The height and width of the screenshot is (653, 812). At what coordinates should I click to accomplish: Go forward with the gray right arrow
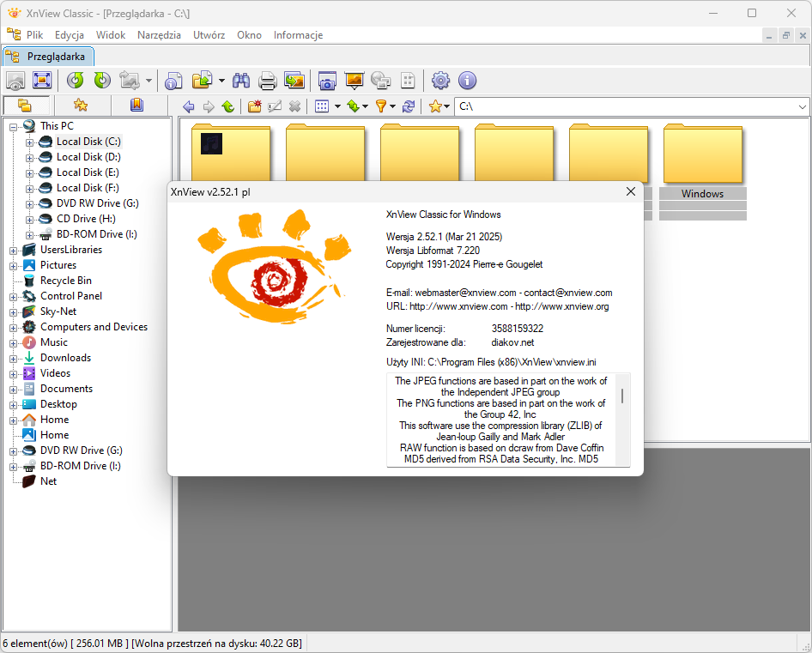pyautogui.click(x=209, y=106)
